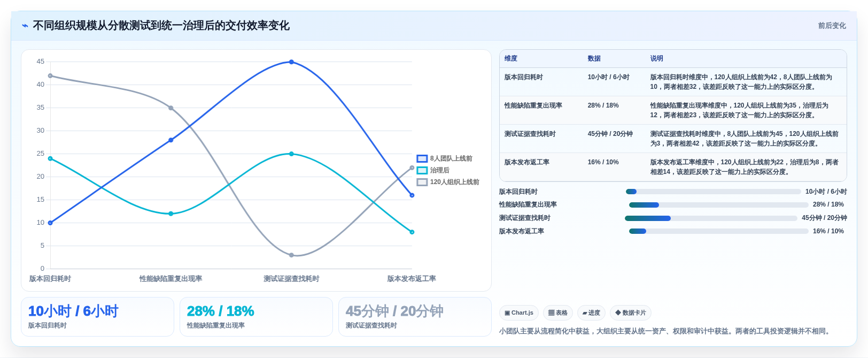
Task: Click the 测试证据查找耗时 progress bar
Action: pyautogui.click(x=711, y=218)
